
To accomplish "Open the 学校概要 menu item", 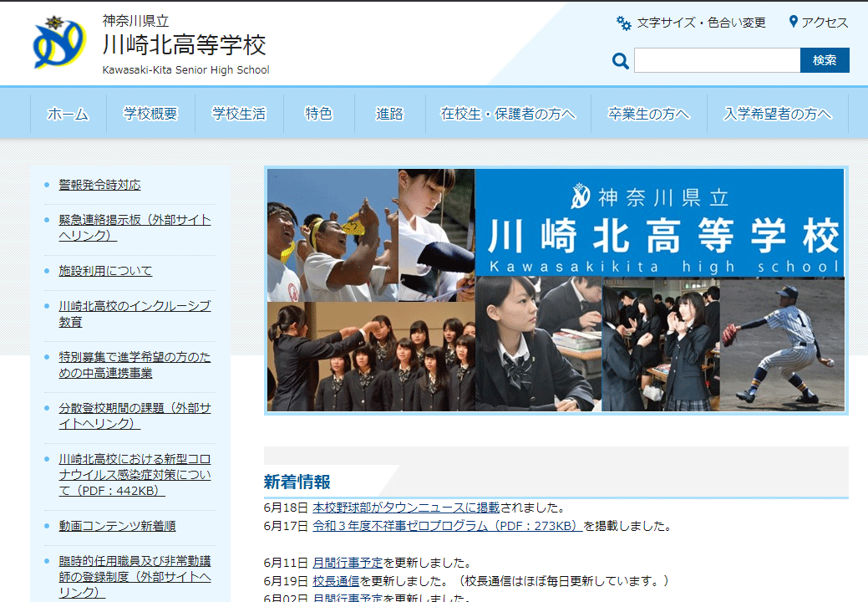I will tap(150, 114).
